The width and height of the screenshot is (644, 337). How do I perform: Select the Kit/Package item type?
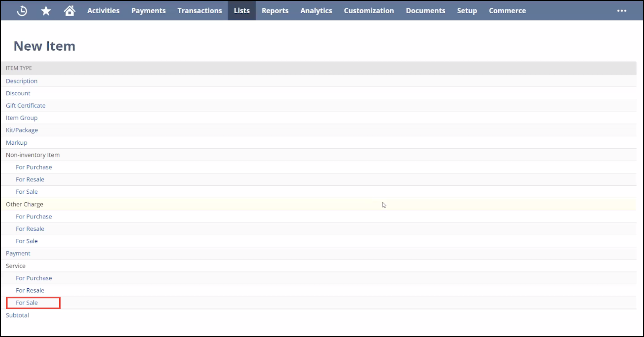[x=22, y=130]
